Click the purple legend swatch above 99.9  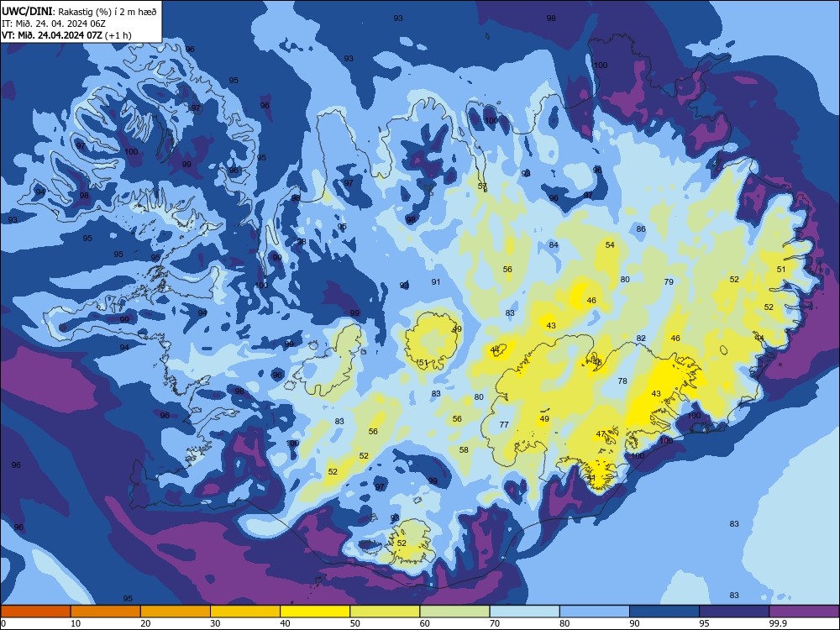click(x=804, y=612)
